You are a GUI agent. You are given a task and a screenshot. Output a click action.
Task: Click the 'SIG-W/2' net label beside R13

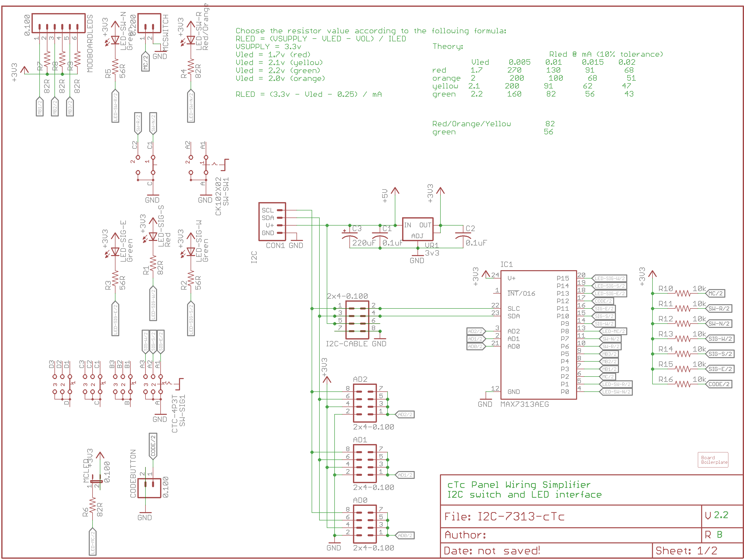coord(720,339)
